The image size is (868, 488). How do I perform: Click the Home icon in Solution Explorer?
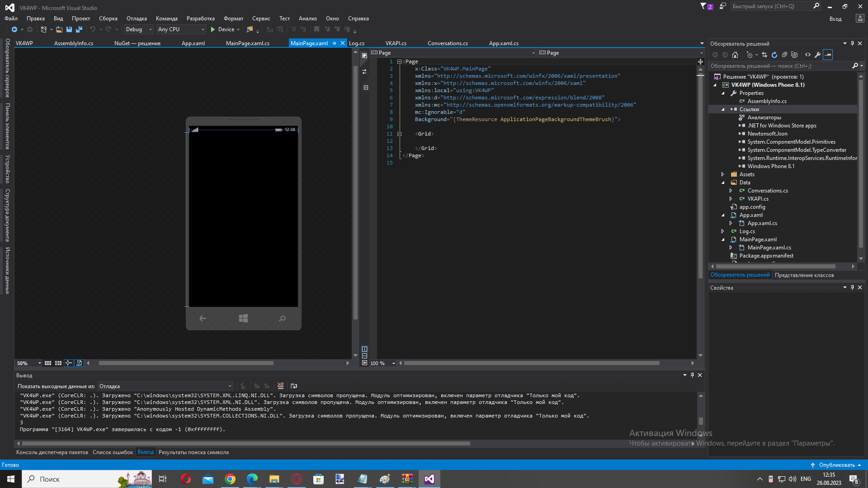click(x=735, y=55)
